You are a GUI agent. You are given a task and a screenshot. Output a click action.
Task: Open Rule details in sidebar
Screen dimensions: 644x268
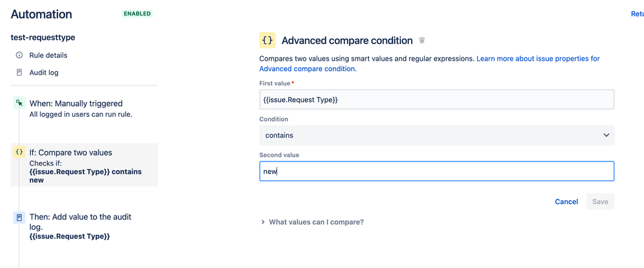(x=48, y=55)
